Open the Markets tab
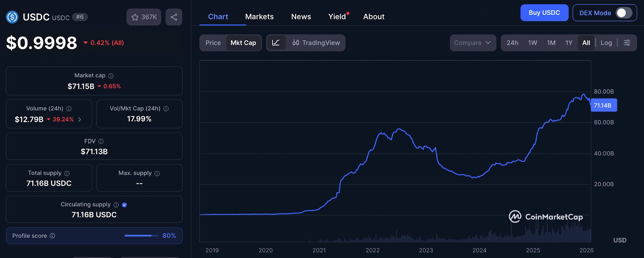Viewport: 644px width, 258px height. pos(259,17)
